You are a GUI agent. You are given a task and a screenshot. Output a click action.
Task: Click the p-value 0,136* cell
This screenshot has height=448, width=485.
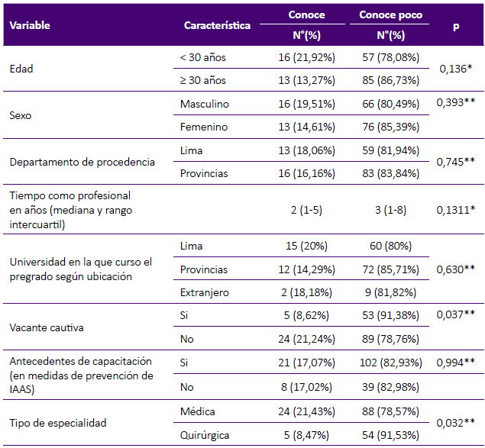[x=455, y=69]
